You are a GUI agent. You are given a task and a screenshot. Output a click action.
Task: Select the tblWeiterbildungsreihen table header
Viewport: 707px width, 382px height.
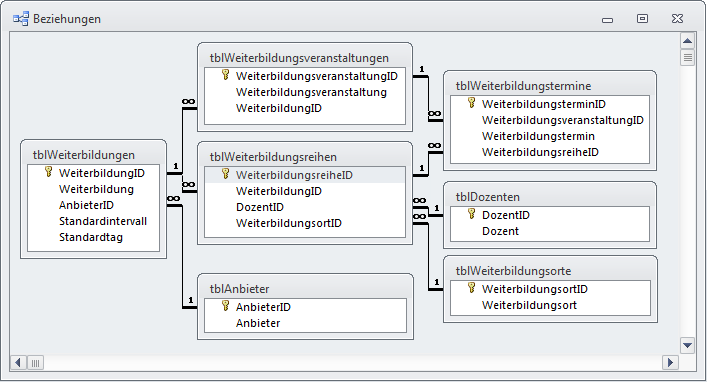(273, 157)
